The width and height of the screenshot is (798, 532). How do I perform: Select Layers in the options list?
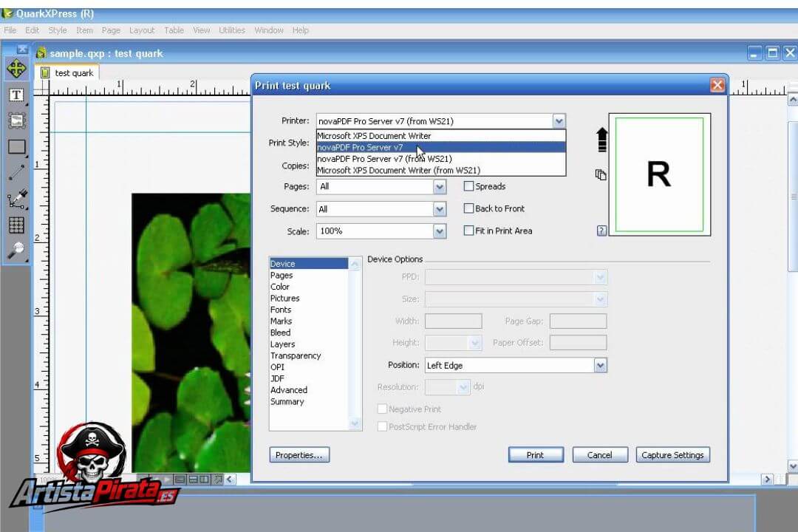[308, 344]
